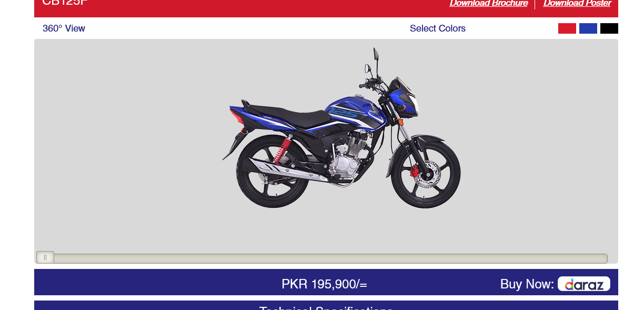Open the daraz store logo button
This screenshot has height=310, width=644.
click(x=584, y=284)
